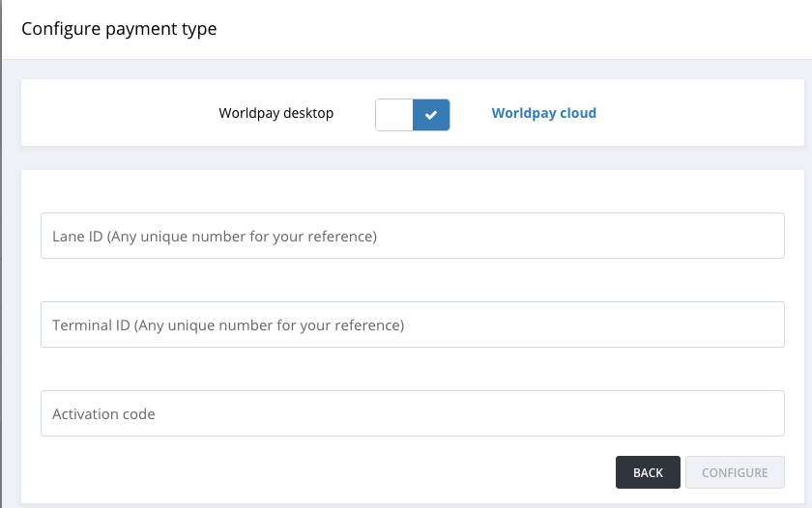The width and height of the screenshot is (812, 508).
Task: Click the CONFIGURE button
Action: (x=735, y=472)
